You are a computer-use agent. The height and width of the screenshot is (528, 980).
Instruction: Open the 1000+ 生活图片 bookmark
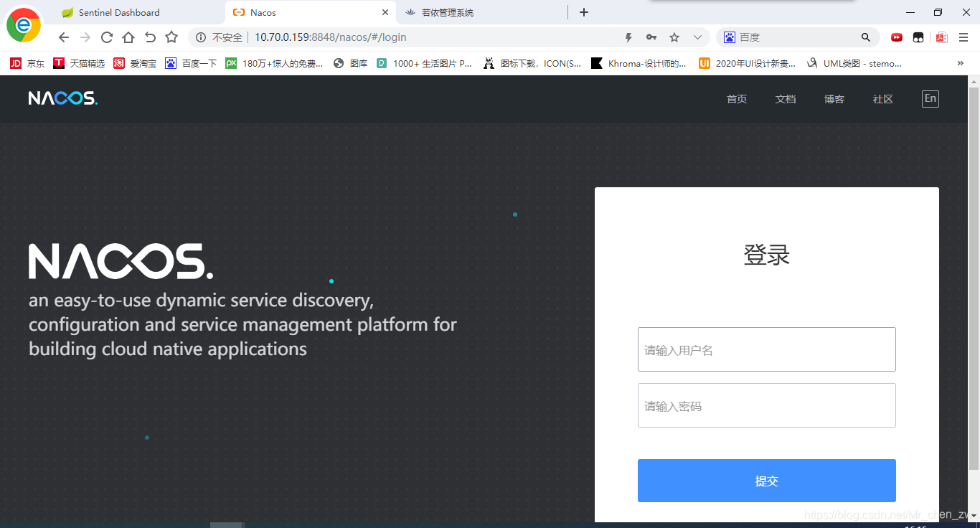[x=424, y=63]
